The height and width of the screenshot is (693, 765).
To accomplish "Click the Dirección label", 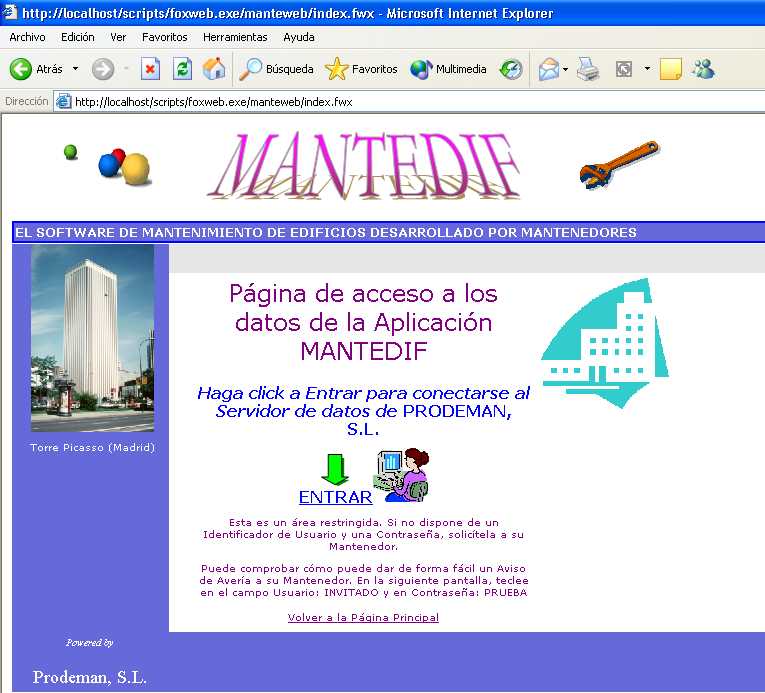I will pyautogui.click(x=26, y=101).
